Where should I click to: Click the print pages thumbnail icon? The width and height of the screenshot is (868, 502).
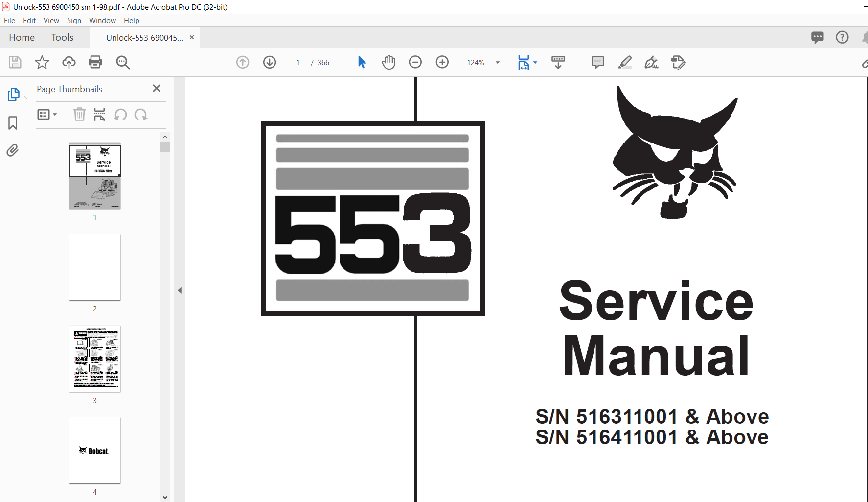pyautogui.click(x=99, y=114)
